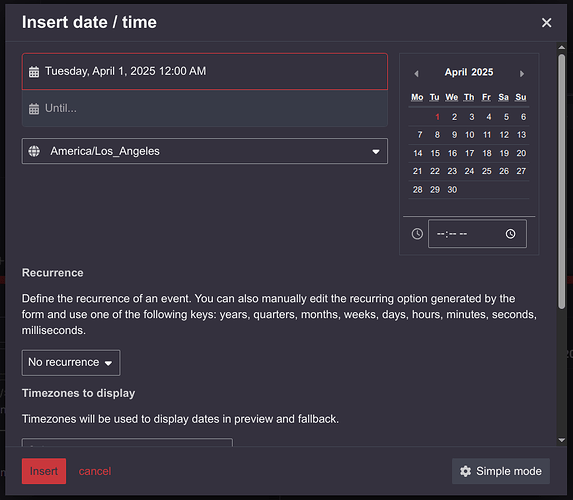Screen dimensions: 573x500
Task: Click the Th weekday header
Action: coord(469,97)
